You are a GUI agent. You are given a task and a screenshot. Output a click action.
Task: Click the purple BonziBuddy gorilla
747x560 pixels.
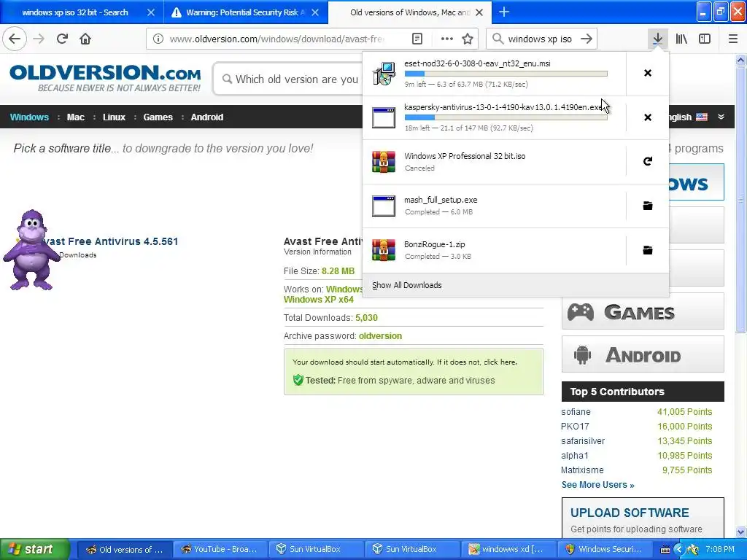(31, 250)
